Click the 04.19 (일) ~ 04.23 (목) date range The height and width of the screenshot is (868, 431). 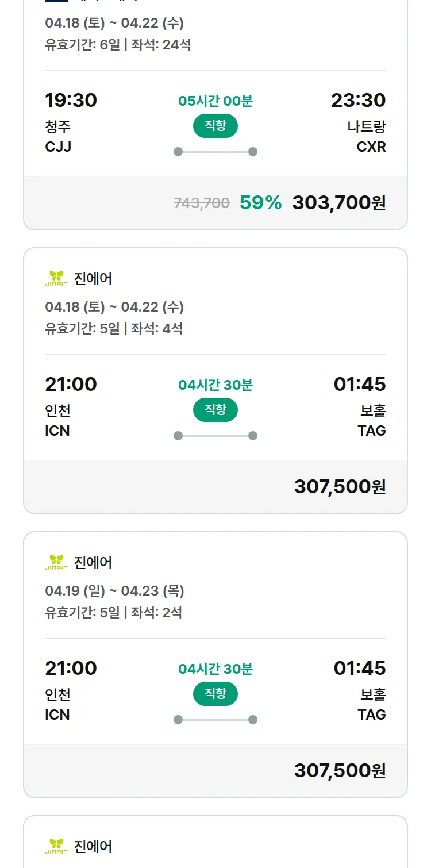pos(114,591)
